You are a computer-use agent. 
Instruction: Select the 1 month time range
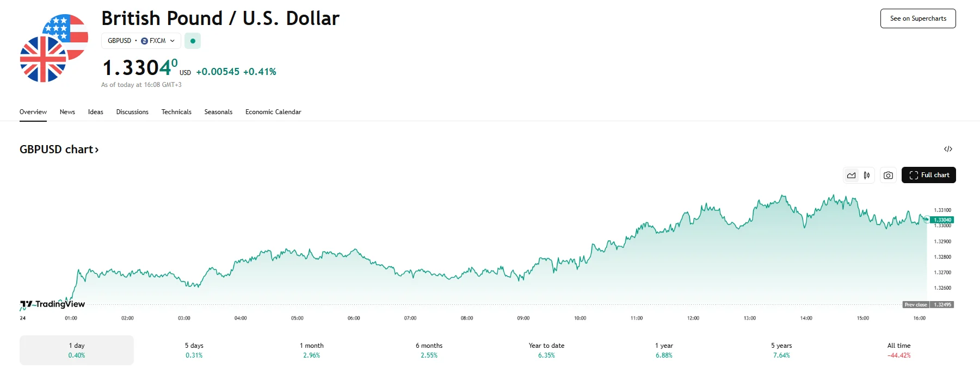(311, 350)
